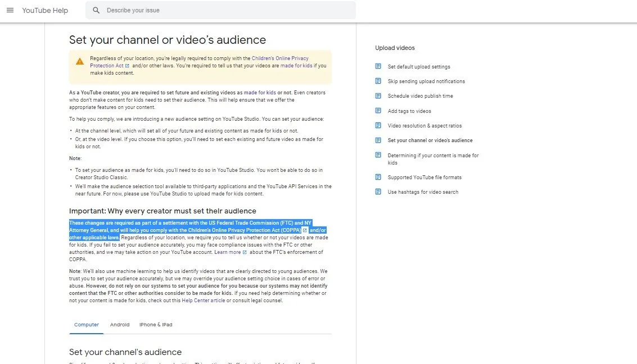Go to YouTube Help home title
The width and height of the screenshot is (637, 364).
click(x=45, y=11)
